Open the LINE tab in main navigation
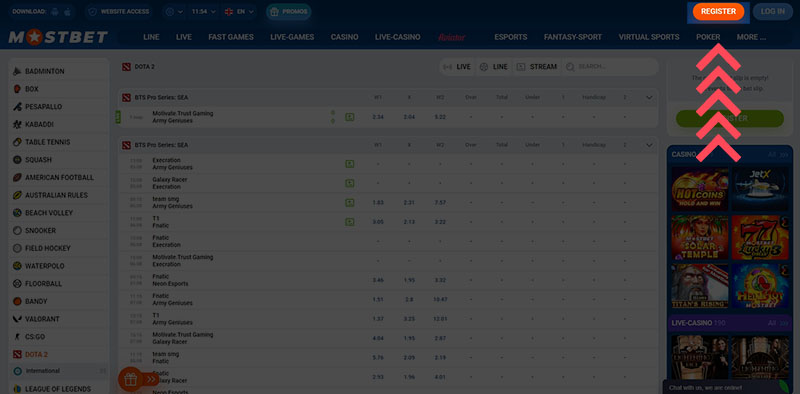 pyautogui.click(x=152, y=37)
